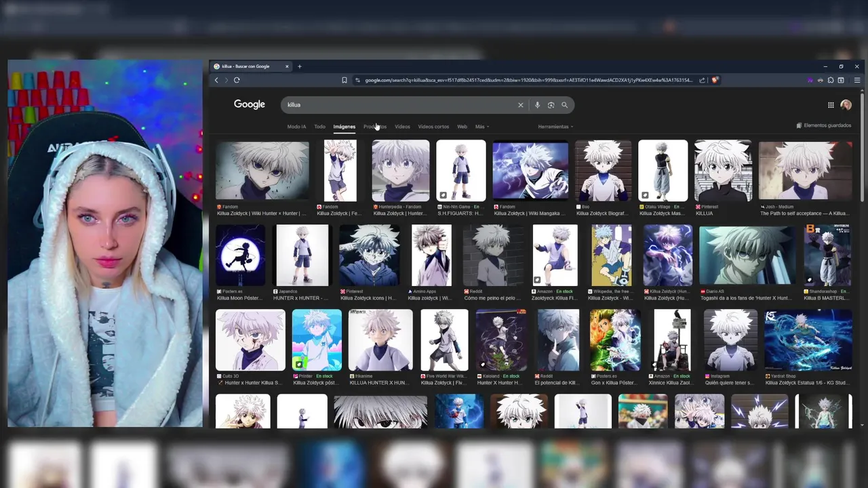
Task: Open Togashi da a los fans image
Action: click(747, 256)
